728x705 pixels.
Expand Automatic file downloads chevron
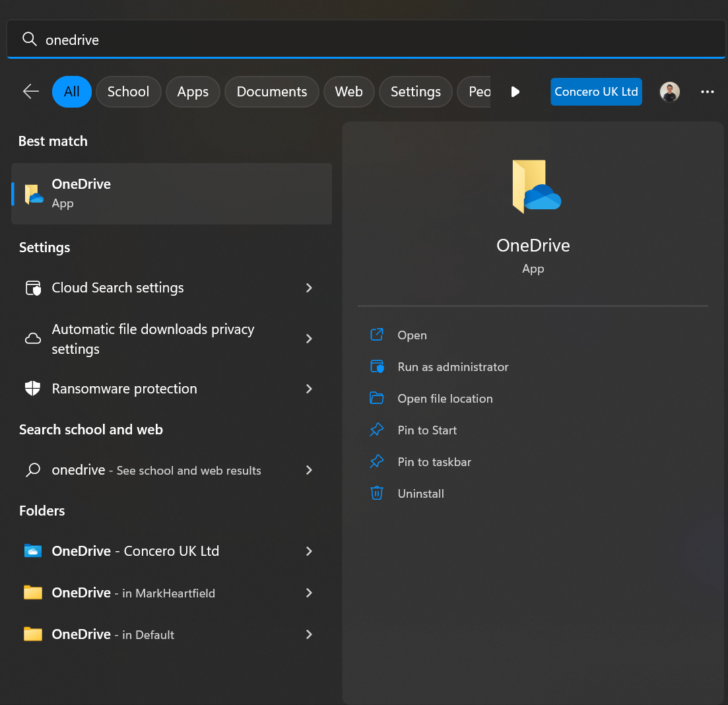tap(309, 339)
